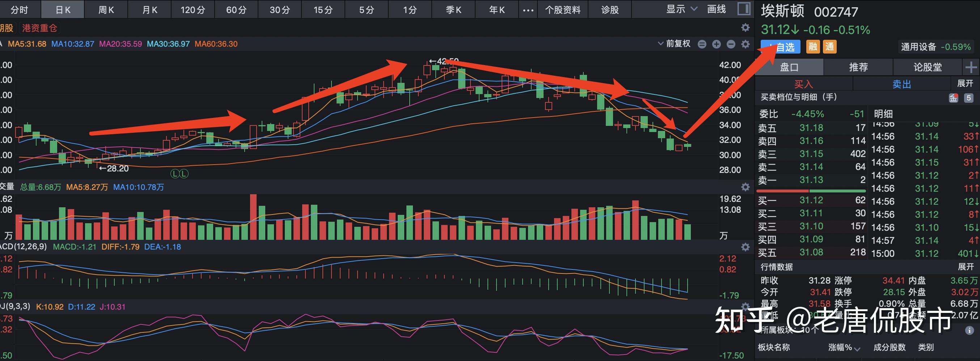Switch to 月K monthly chart
The height and width of the screenshot is (361, 980).
[149, 9]
